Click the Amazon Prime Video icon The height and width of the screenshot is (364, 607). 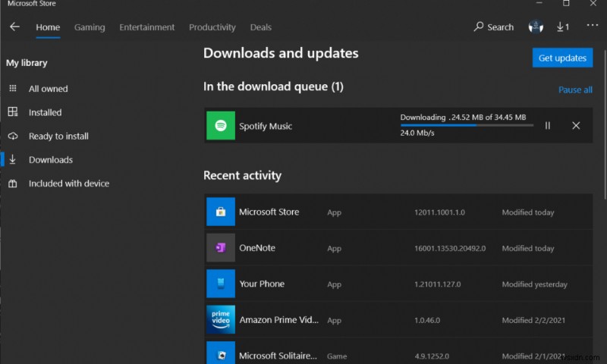(221, 319)
